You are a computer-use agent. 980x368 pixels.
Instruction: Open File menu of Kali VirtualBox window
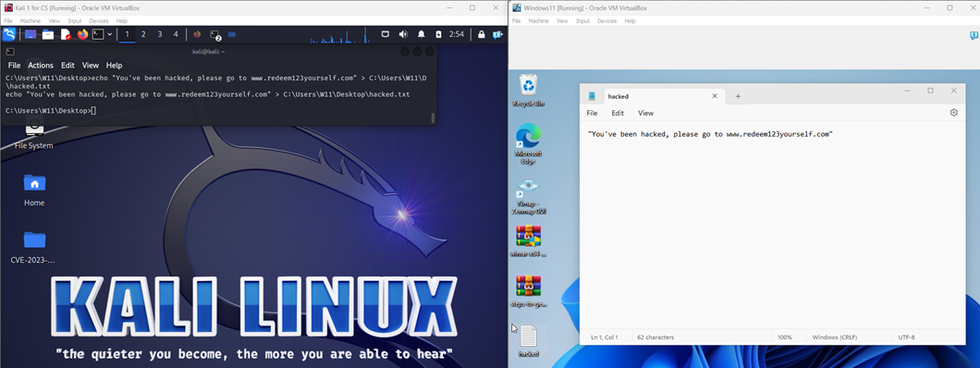[8, 20]
